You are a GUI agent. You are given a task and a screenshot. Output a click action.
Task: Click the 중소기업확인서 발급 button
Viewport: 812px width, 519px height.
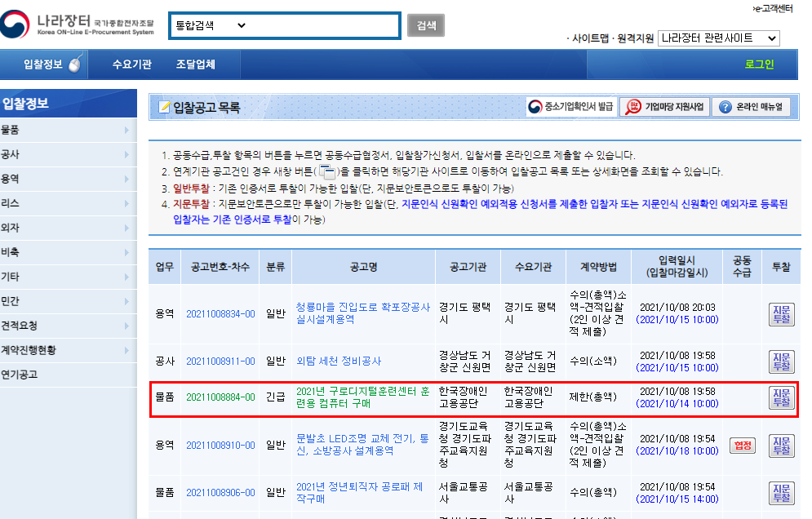[572, 107]
